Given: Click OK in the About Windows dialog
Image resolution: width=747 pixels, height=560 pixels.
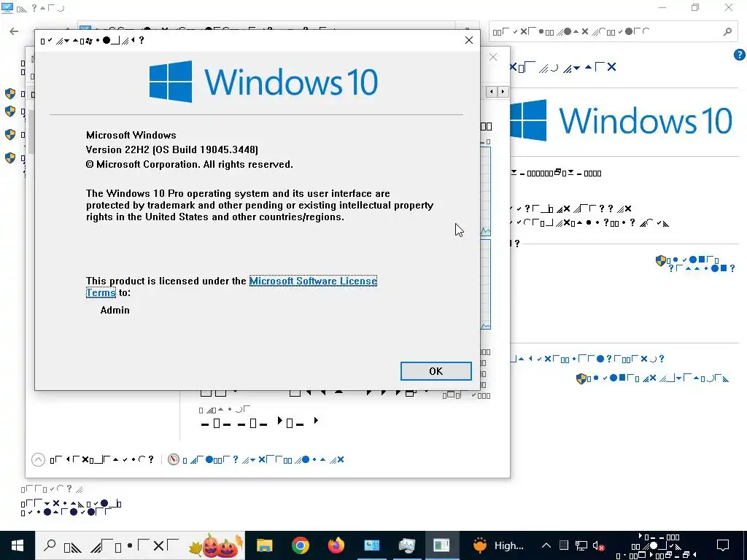Looking at the screenshot, I should pyautogui.click(x=436, y=371).
